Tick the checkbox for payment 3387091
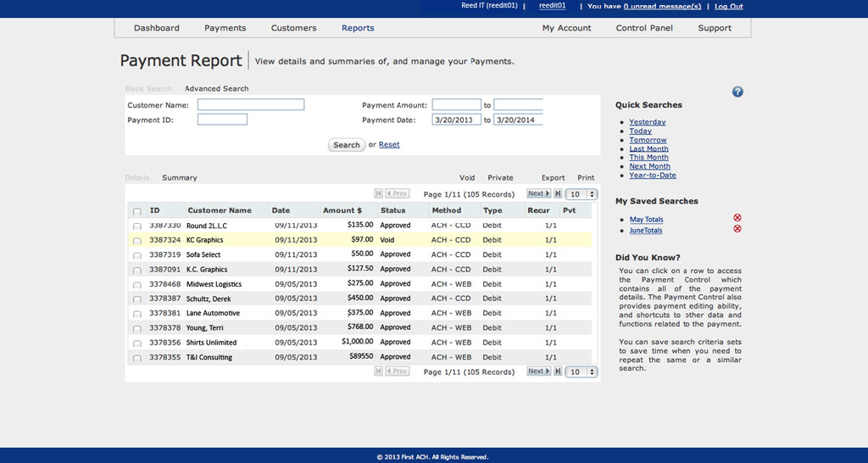868x463 pixels. [136, 271]
